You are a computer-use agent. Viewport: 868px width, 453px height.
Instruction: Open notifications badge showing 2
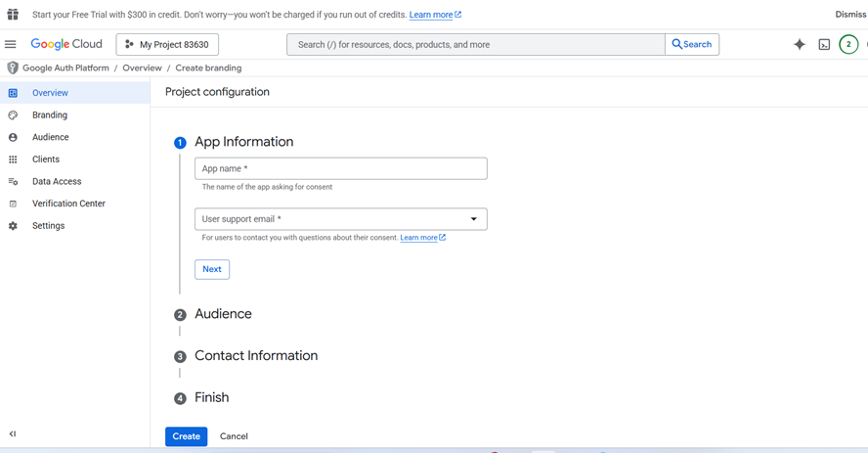tap(848, 44)
